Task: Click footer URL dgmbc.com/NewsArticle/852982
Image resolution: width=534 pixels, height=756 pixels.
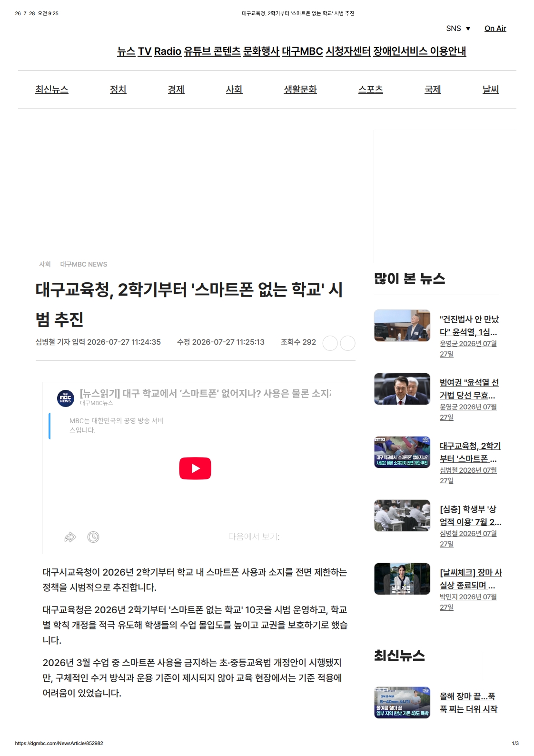Action: coord(59,743)
